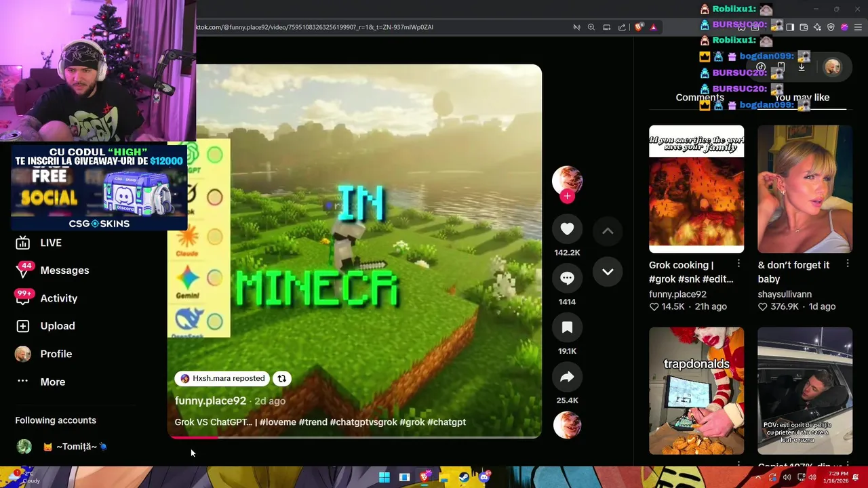Screen dimensions: 868x488
Task: Click the #chatgptvsgrok hashtag
Action: point(363,422)
